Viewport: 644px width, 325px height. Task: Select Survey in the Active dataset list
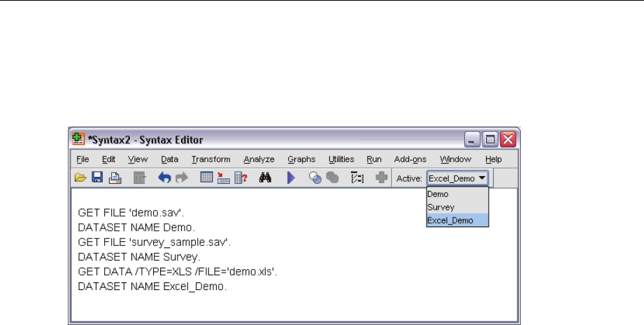[457, 207]
